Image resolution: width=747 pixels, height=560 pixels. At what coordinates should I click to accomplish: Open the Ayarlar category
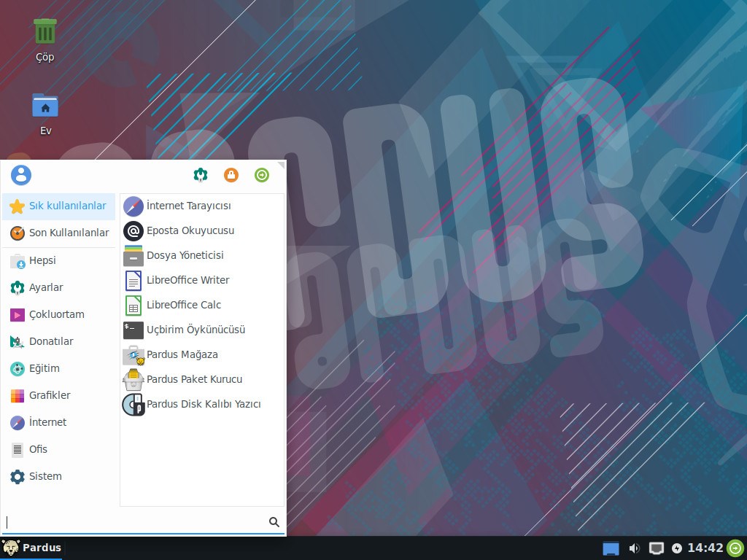tap(58, 287)
